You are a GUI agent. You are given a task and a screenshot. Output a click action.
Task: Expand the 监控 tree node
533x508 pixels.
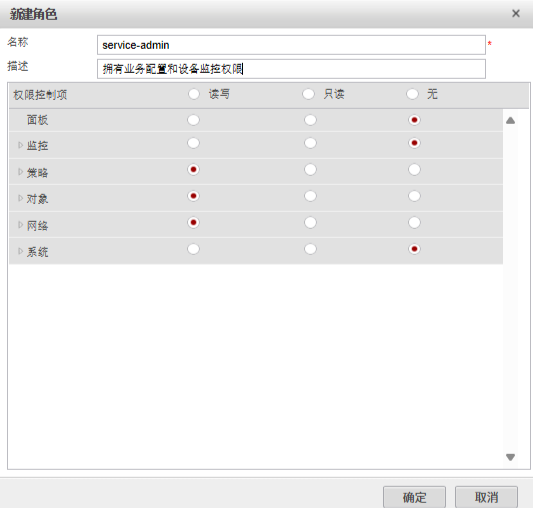20,146
